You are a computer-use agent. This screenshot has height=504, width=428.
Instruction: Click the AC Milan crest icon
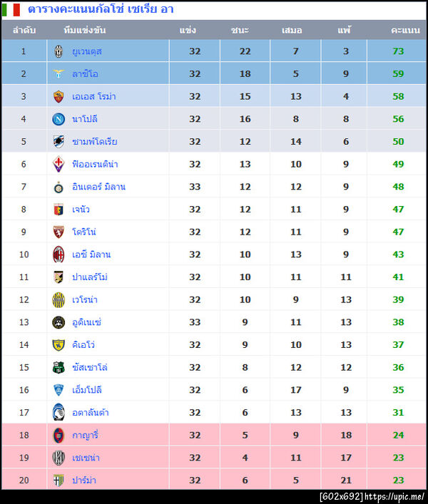pos(58,254)
